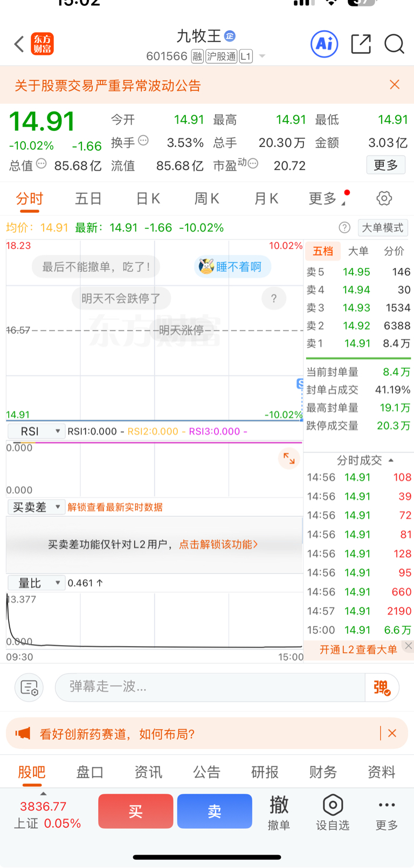Tap the share icon
The width and height of the screenshot is (414, 868).
click(x=361, y=44)
